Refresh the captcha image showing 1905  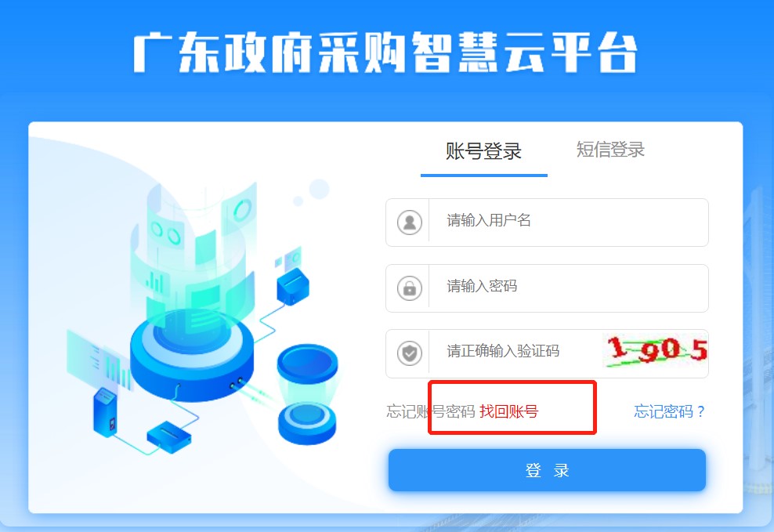tap(655, 350)
